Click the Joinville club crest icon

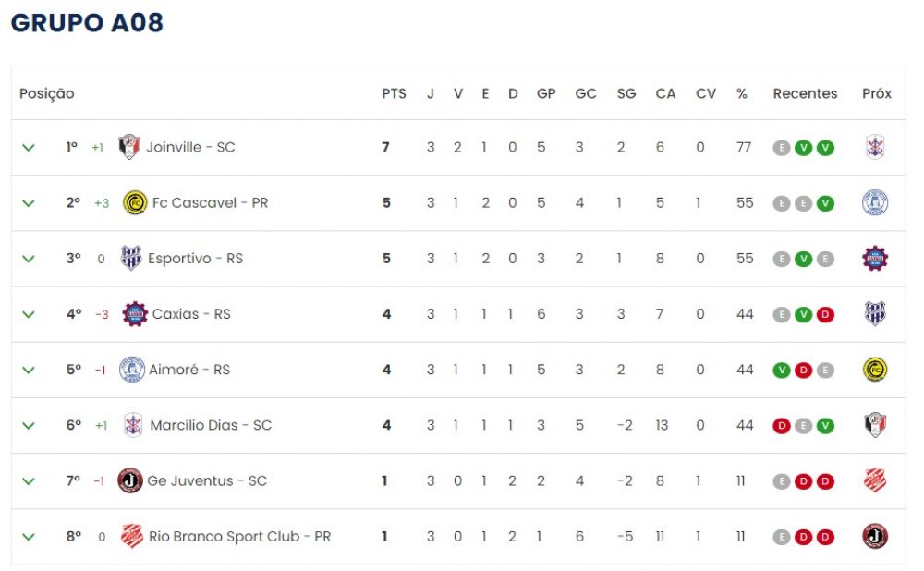(x=129, y=147)
